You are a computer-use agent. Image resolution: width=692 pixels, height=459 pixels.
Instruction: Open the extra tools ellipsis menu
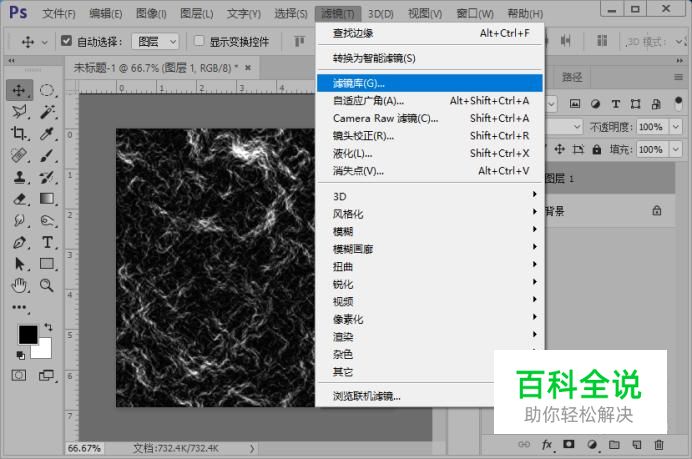[x=19, y=308]
